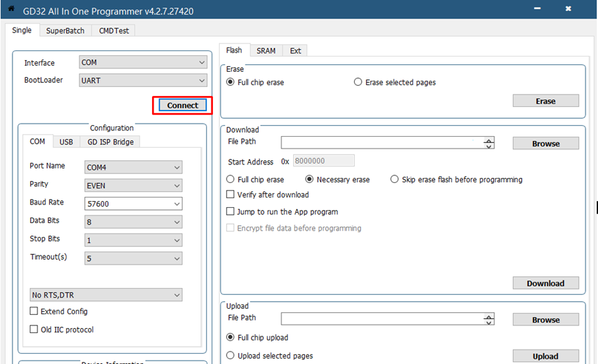Check Jump to run the App program

point(231,212)
